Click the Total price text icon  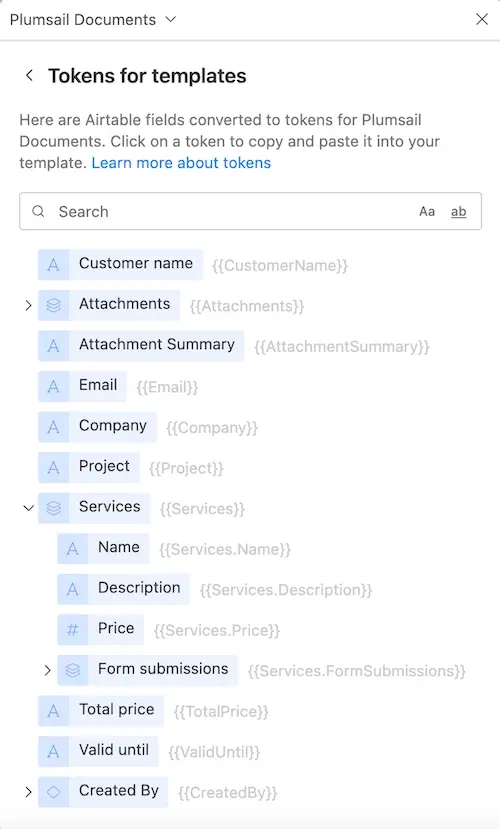click(53, 711)
